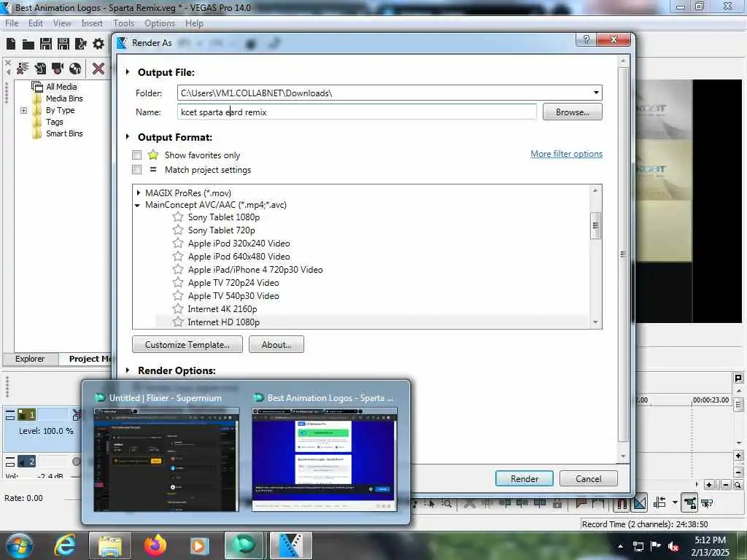
Task: Open the Folder path dropdown
Action: point(596,93)
